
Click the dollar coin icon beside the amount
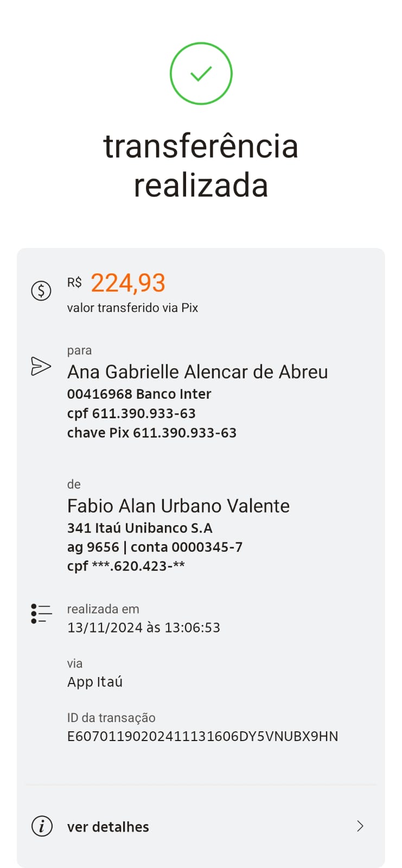41,291
